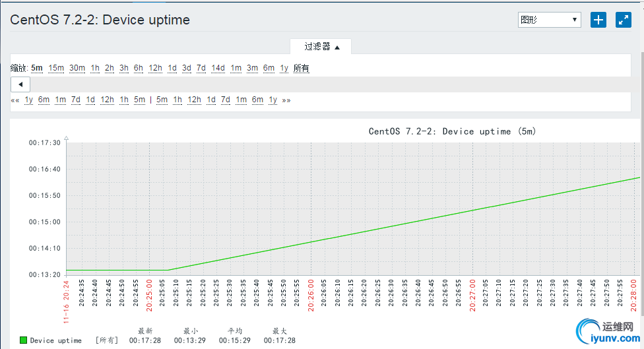Screen dimensions: 644x349
Task: Shift time forward by 1d
Action: point(211,100)
